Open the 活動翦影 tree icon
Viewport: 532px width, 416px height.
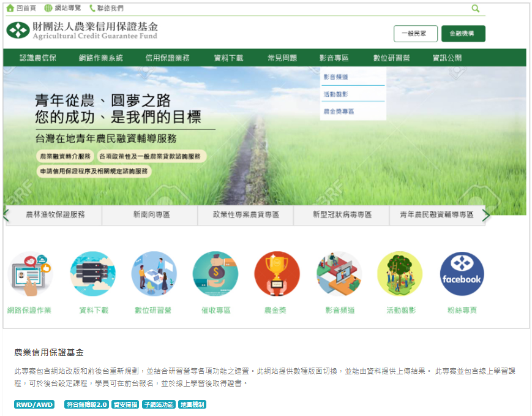pos(400,274)
